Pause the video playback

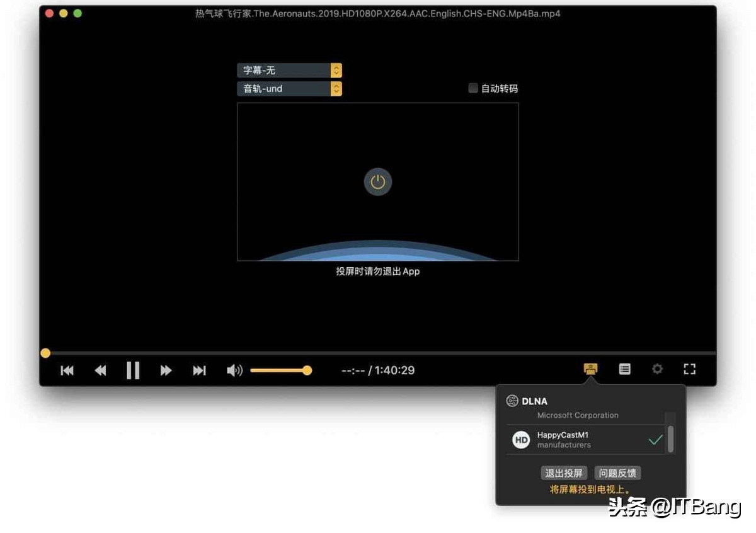coord(133,370)
